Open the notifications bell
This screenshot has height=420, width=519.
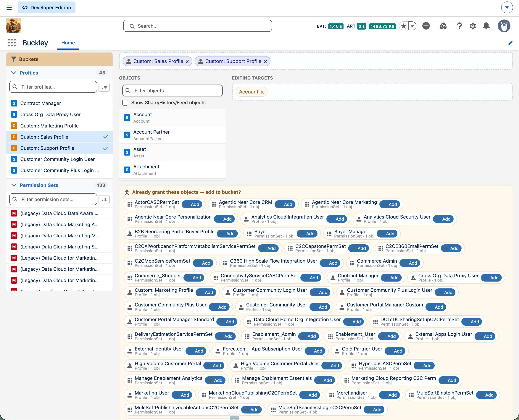point(486,26)
